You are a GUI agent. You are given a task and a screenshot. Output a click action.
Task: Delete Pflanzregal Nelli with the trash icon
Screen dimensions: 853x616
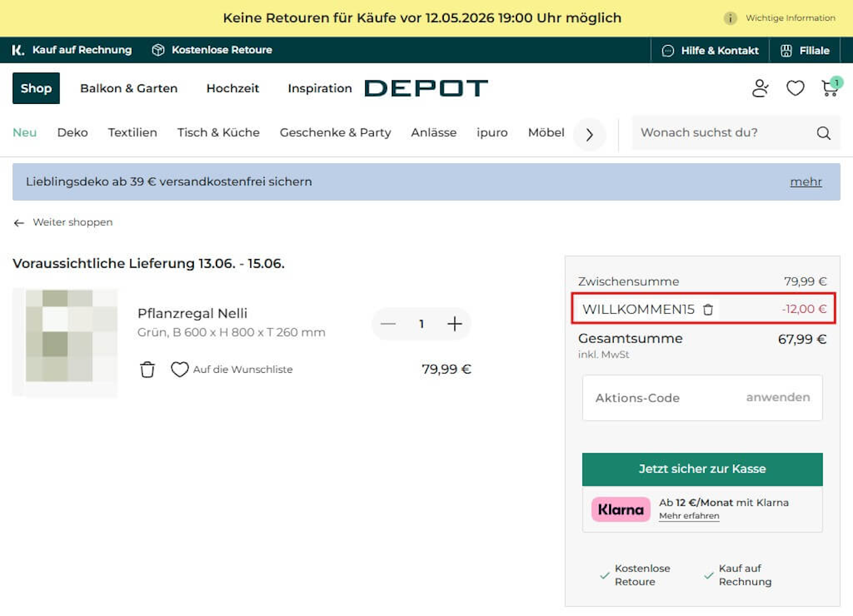pos(147,369)
